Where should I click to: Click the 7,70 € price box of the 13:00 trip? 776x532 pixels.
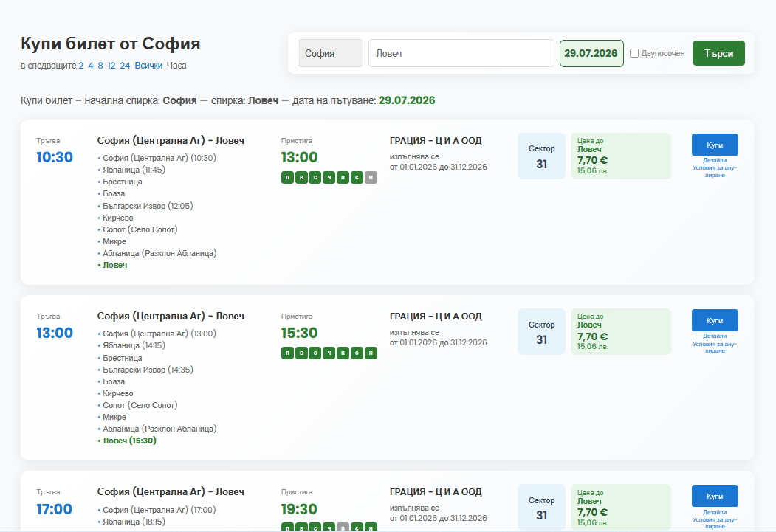(621, 332)
